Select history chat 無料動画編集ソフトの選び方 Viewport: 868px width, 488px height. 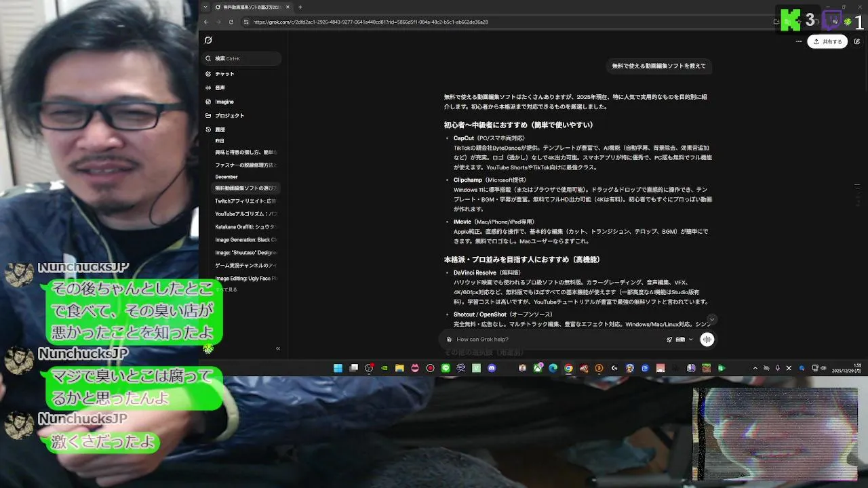click(x=245, y=188)
